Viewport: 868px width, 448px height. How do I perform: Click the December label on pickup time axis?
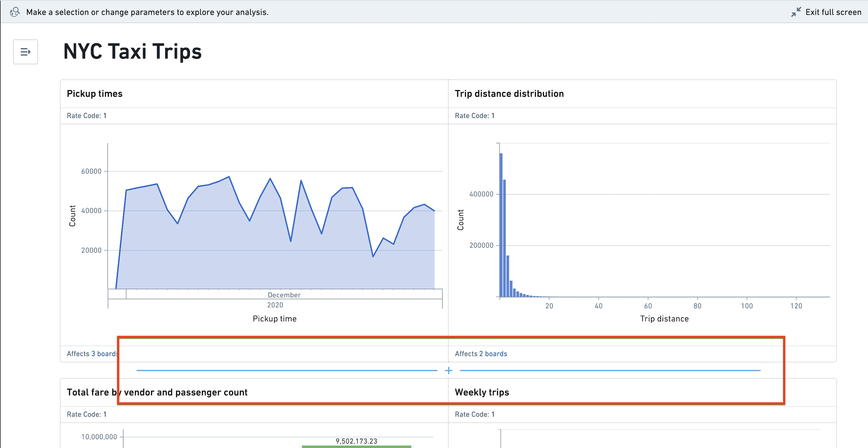click(284, 295)
